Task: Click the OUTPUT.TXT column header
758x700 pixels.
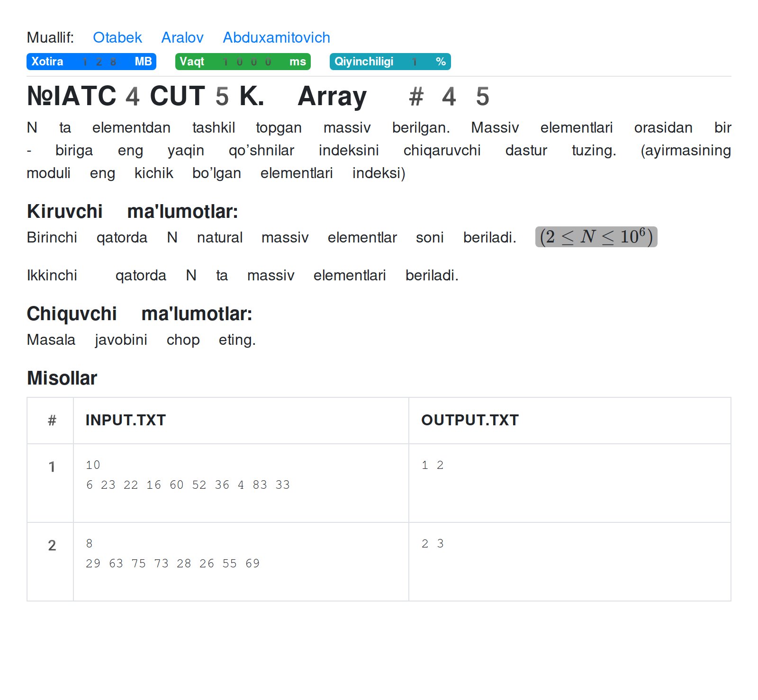Action: [469, 420]
